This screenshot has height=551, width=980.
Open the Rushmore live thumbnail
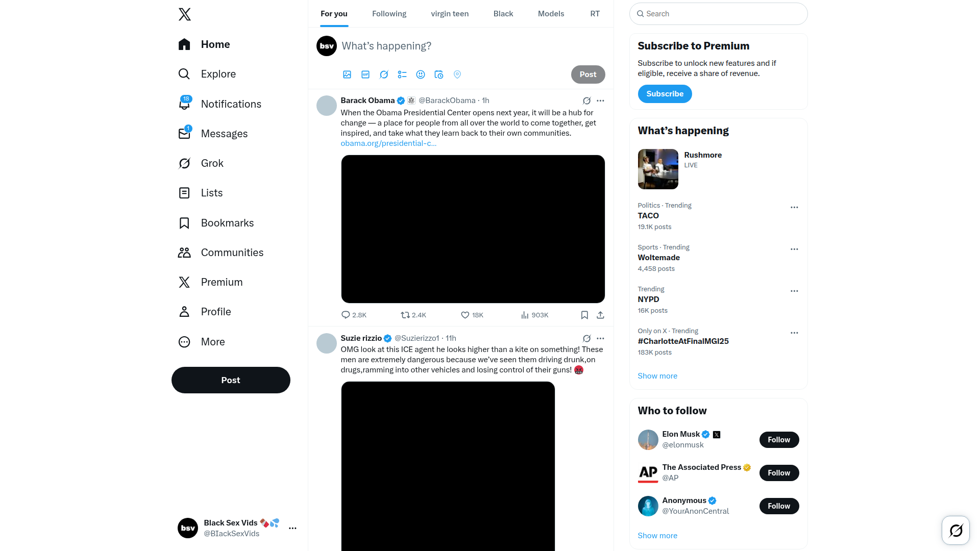coord(658,169)
